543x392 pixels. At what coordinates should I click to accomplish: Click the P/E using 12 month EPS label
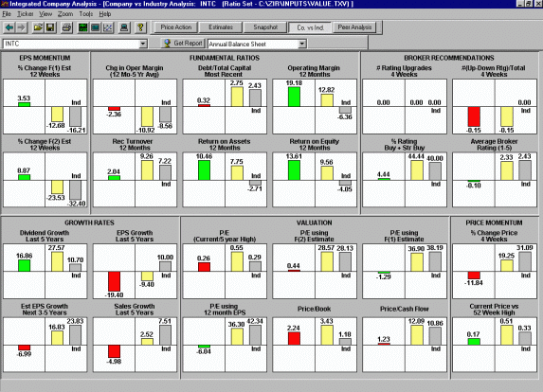tap(224, 310)
